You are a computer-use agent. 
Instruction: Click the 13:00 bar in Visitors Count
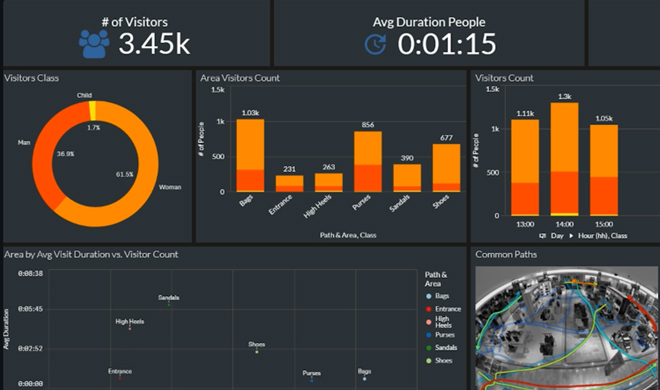(x=525, y=167)
